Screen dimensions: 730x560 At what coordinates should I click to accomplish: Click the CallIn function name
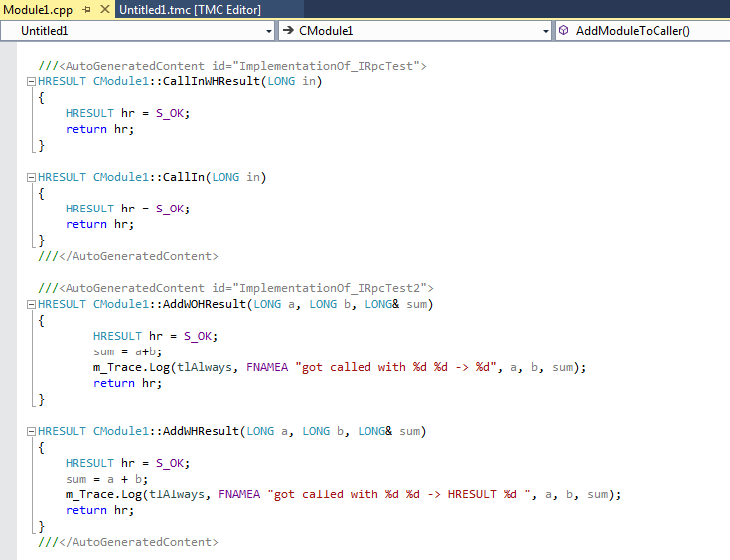[184, 177]
